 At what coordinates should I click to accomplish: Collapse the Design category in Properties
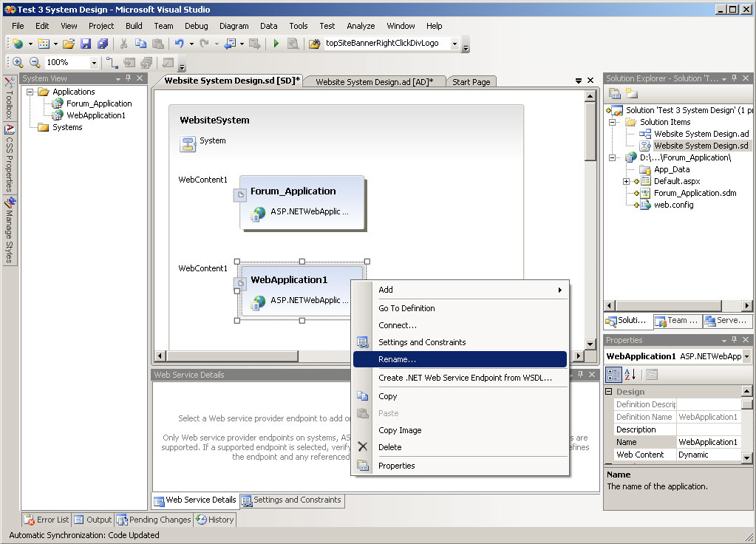coord(609,392)
